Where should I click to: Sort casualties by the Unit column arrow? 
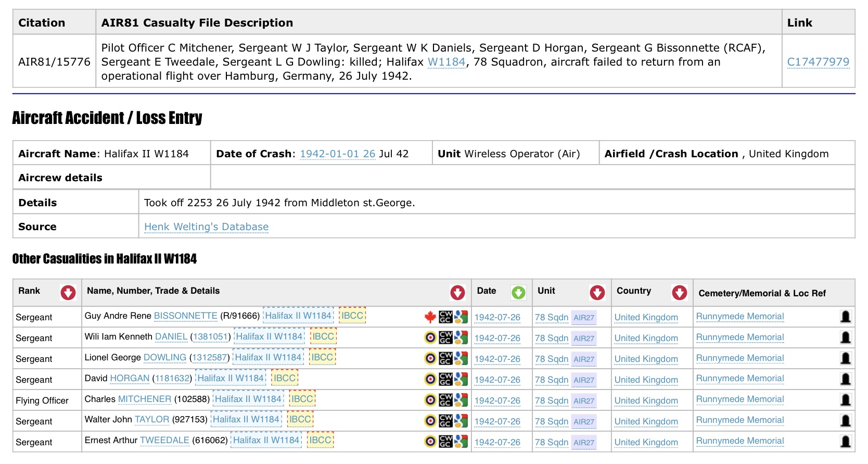pos(597,293)
